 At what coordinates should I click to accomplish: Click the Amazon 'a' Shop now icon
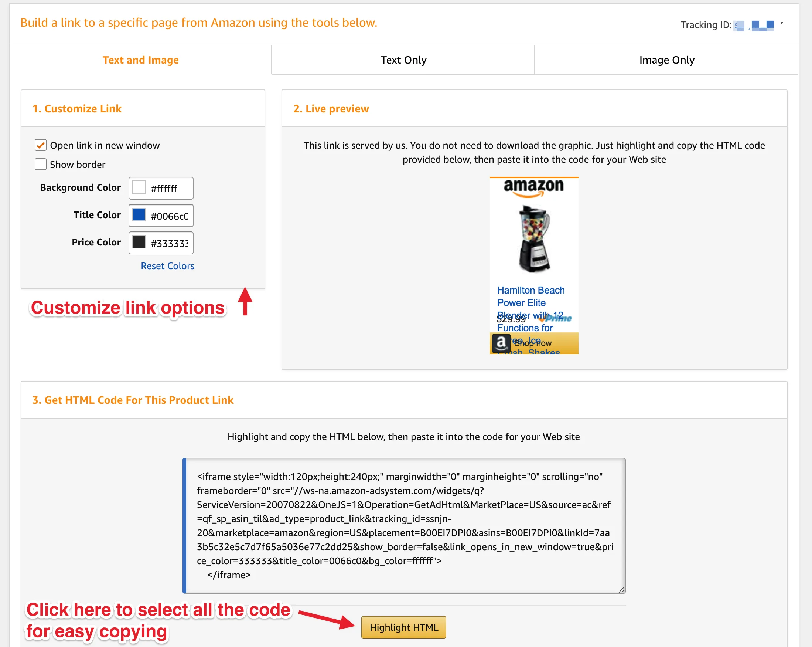tap(501, 343)
